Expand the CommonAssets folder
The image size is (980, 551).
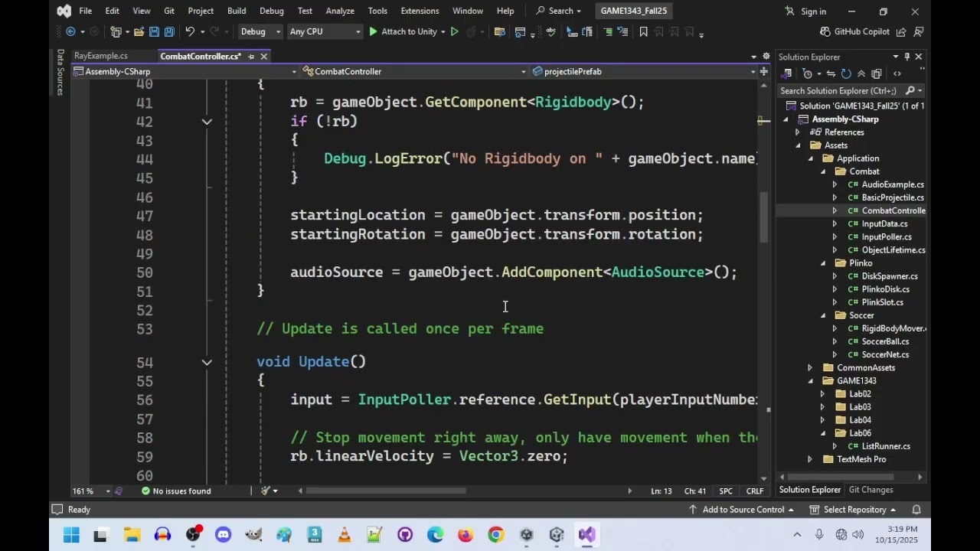coord(810,367)
